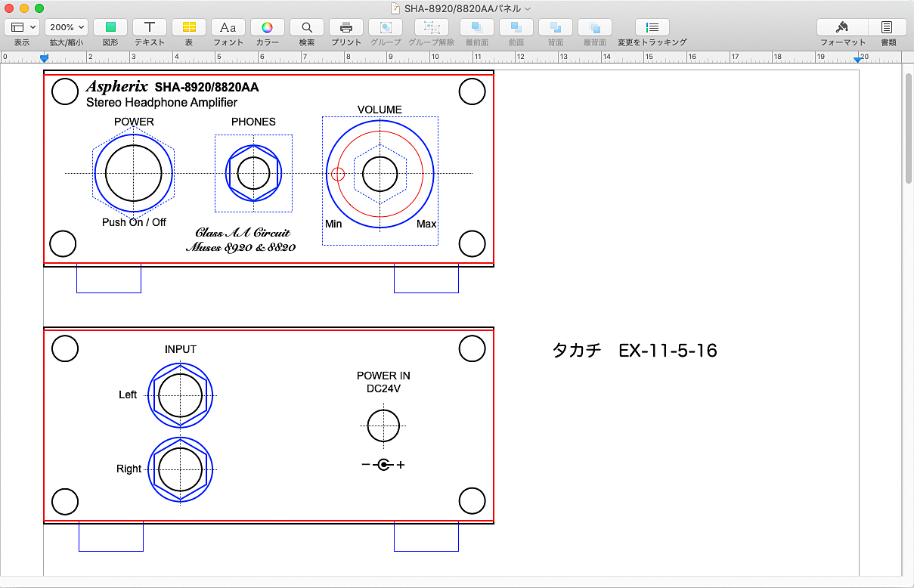Select the small red indicator circle on volume knob
Image resolution: width=914 pixels, height=588 pixels.
(338, 175)
